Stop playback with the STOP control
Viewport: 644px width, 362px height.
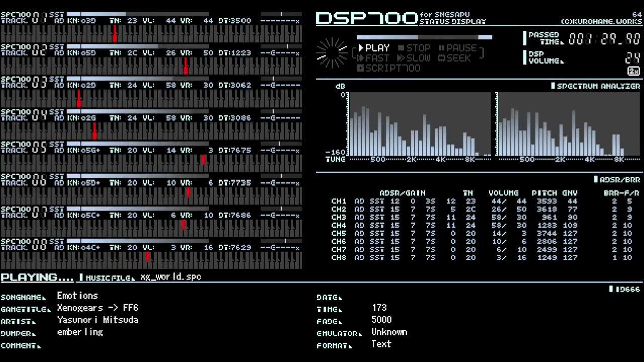tap(415, 48)
